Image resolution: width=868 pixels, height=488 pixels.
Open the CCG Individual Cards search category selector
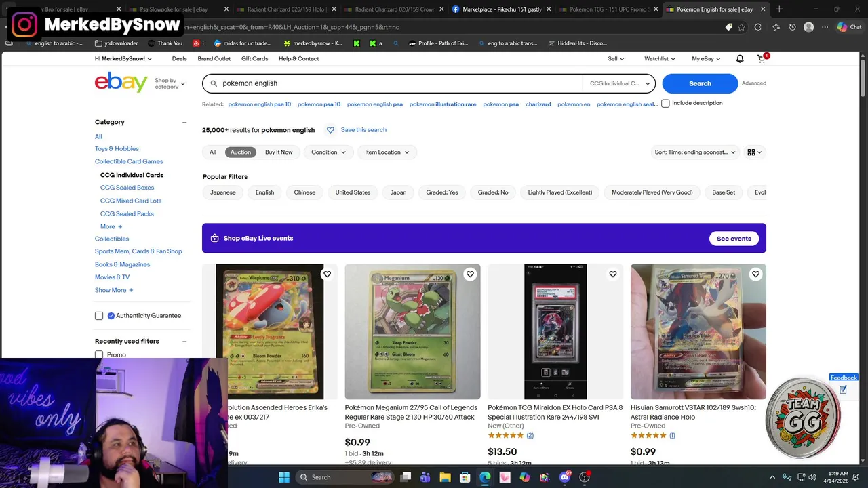(619, 83)
